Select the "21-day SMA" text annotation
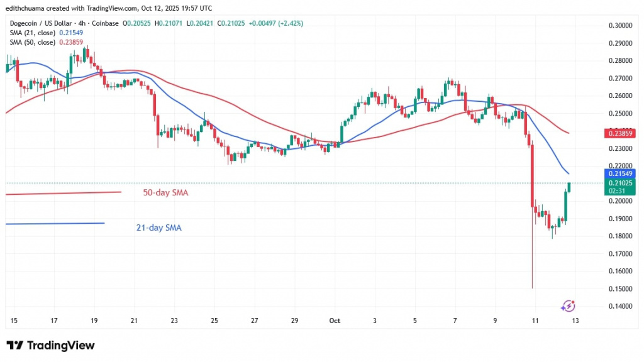The image size is (644, 362). coord(158,228)
